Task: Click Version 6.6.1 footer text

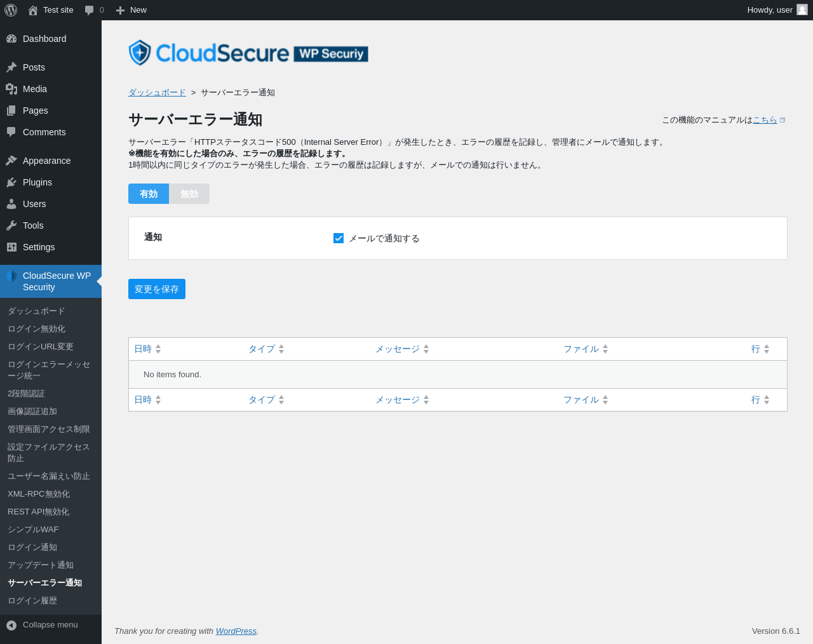Action: point(776,631)
